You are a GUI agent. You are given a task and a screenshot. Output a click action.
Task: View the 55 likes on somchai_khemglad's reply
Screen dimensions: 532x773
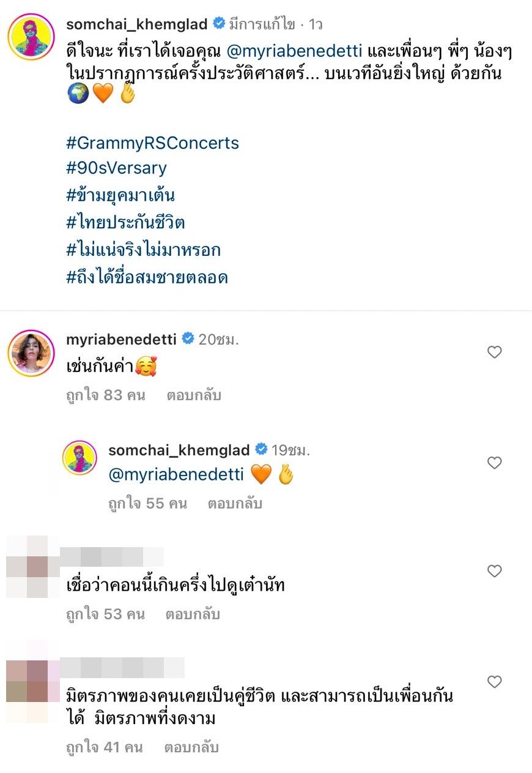tap(147, 504)
